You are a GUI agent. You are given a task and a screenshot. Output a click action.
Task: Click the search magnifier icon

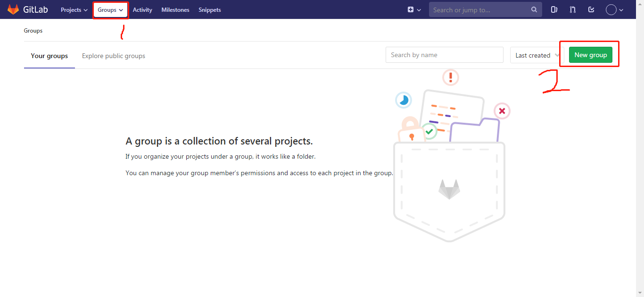click(x=534, y=9)
